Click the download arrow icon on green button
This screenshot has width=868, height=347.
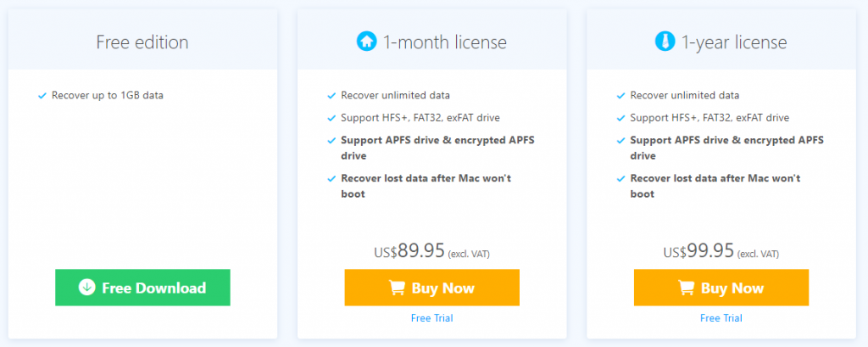87,288
